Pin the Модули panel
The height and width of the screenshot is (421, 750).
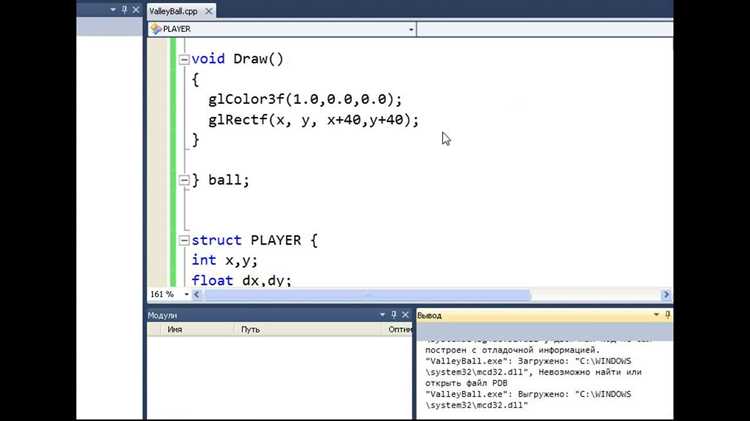tap(394, 314)
